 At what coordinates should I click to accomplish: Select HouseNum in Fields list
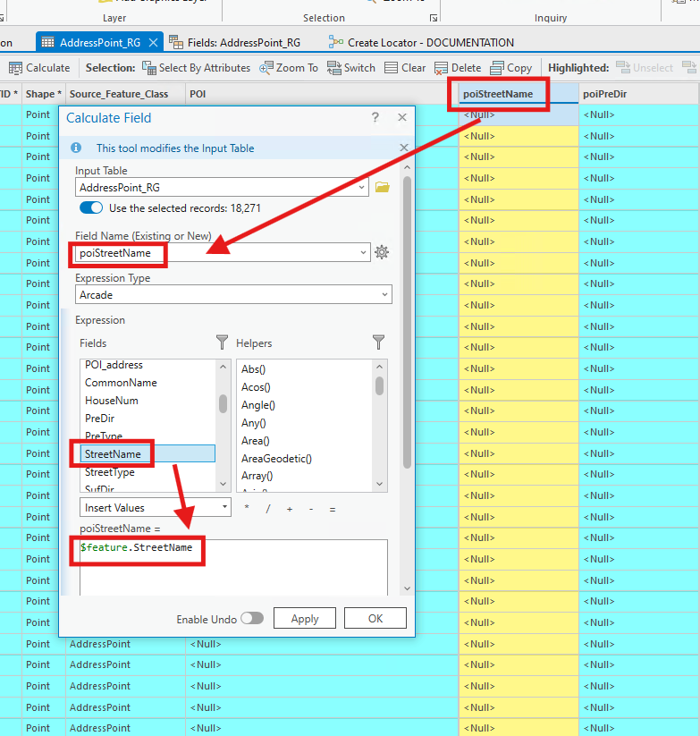pos(148,401)
